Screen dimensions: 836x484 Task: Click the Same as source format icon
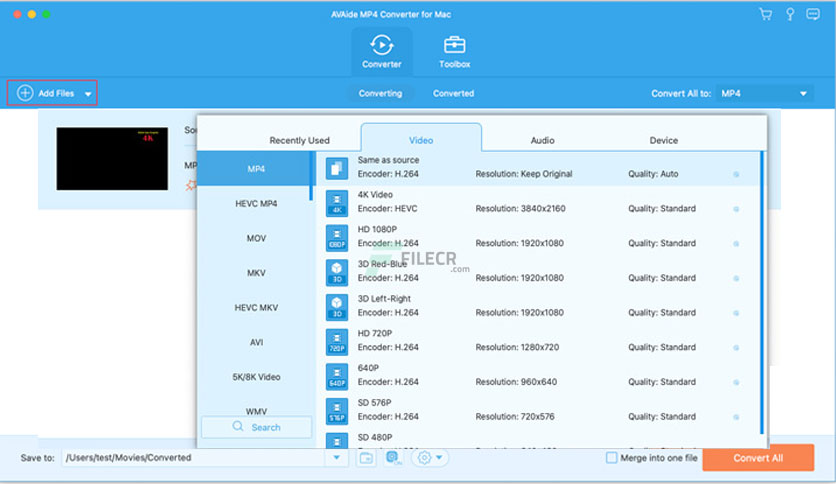click(x=336, y=168)
